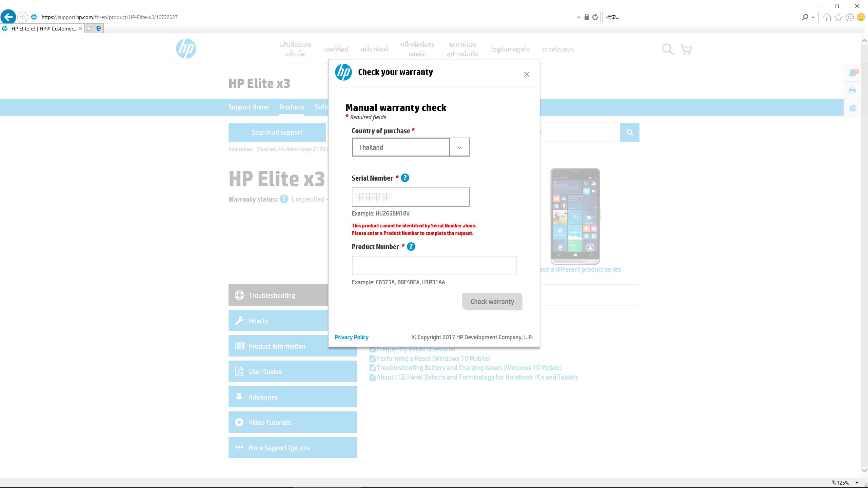Image resolution: width=868 pixels, height=488 pixels.
Task: Open the second Thai navigation menu item (desktops)
Action: click(x=336, y=49)
